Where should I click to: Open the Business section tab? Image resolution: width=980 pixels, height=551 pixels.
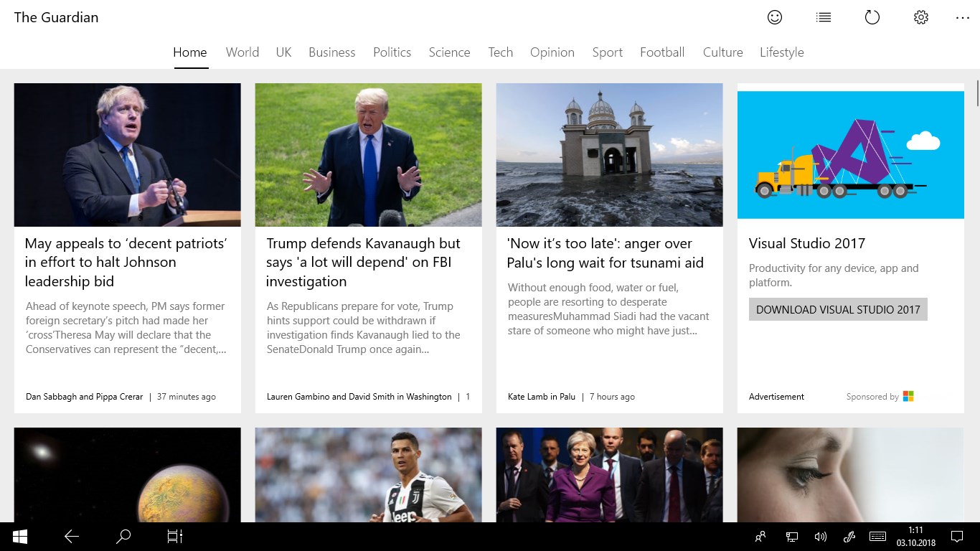pos(332,52)
